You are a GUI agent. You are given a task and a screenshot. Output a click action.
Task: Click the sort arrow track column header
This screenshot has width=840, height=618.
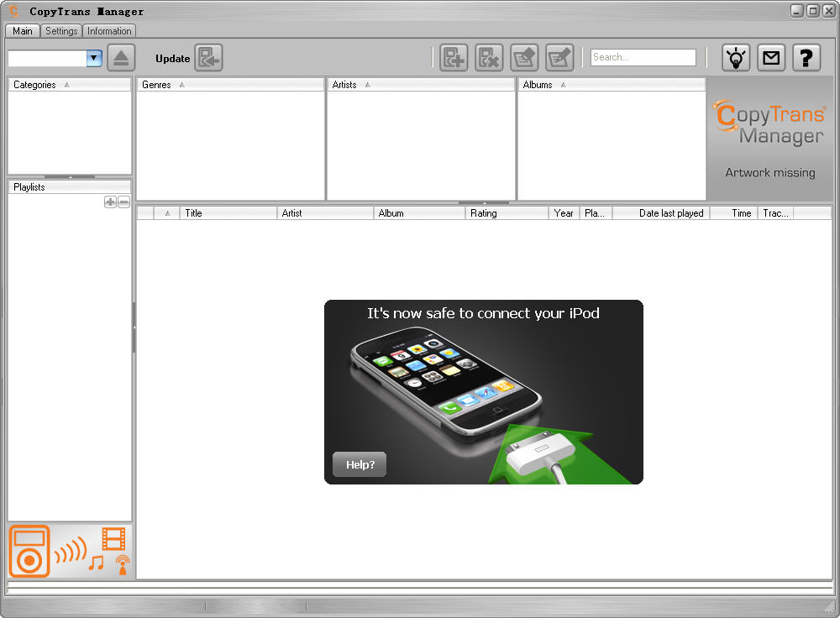coord(167,213)
